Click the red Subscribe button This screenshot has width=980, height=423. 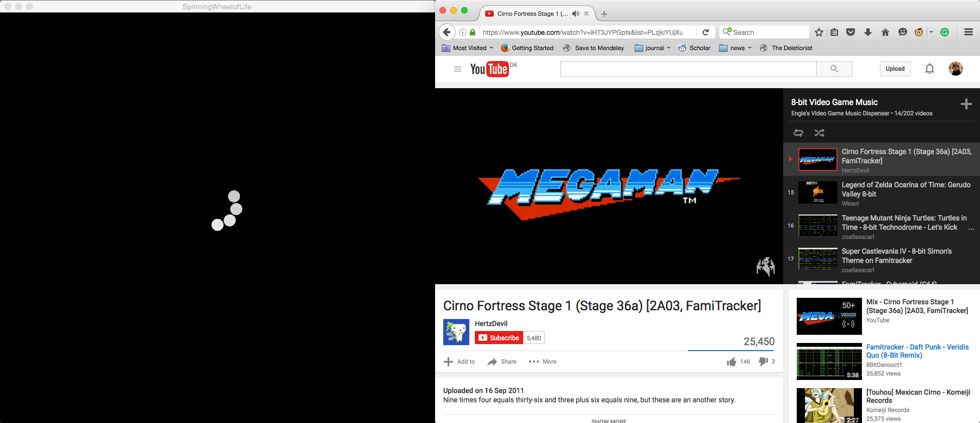499,338
